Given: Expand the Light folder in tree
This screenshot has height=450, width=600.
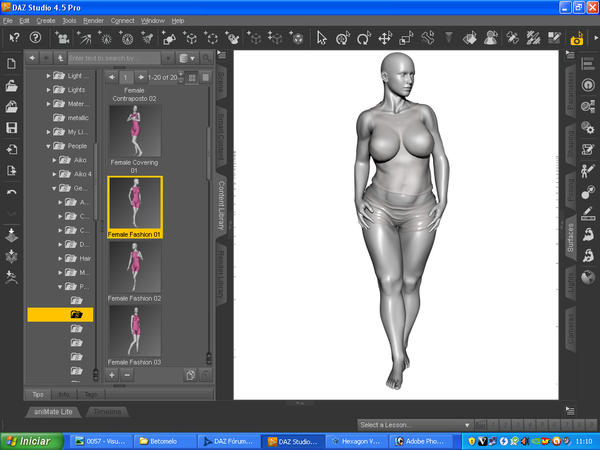Looking at the screenshot, I should (x=49, y=76).
